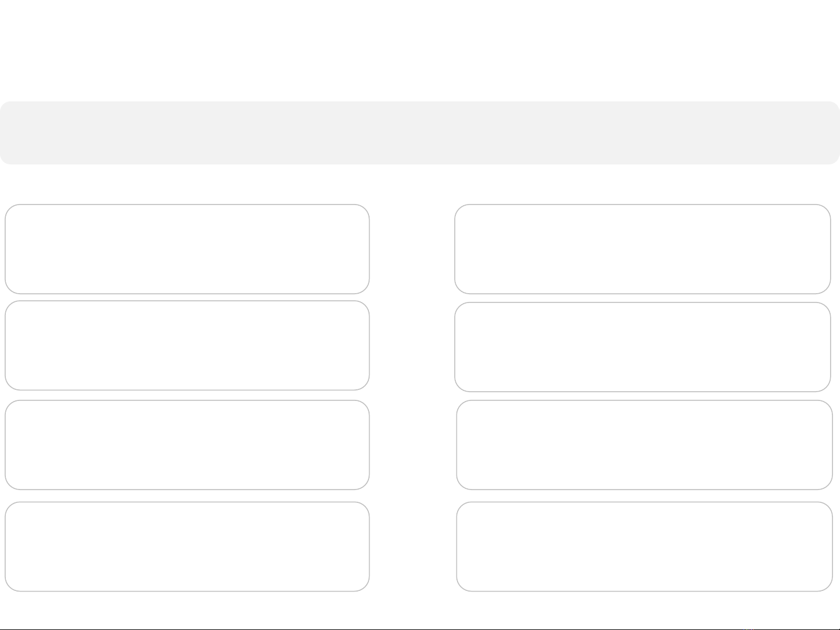This screenshot has width=840, height=630.
Task: Select the bottom-right empty rounded card
Action: point(644,547)
